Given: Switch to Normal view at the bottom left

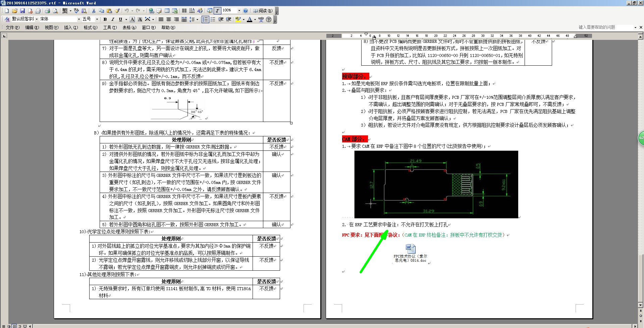Looking at the screenshot, I should (4, 326).
